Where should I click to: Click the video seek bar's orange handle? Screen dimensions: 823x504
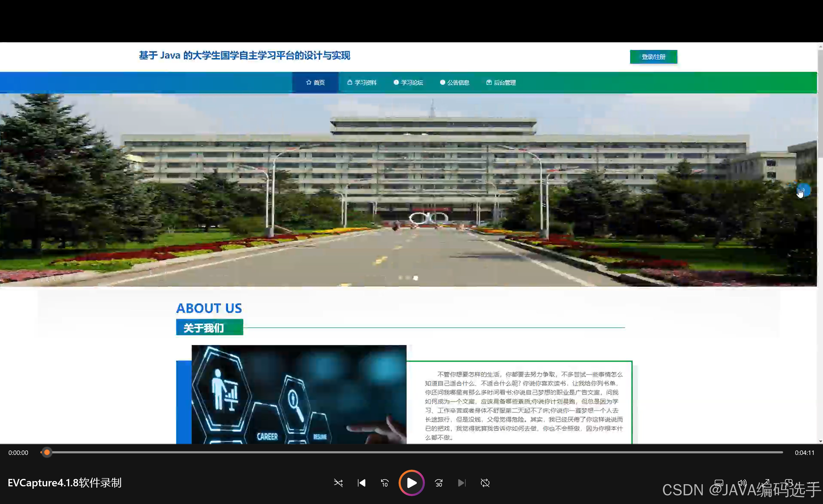(x=47, y=453)
